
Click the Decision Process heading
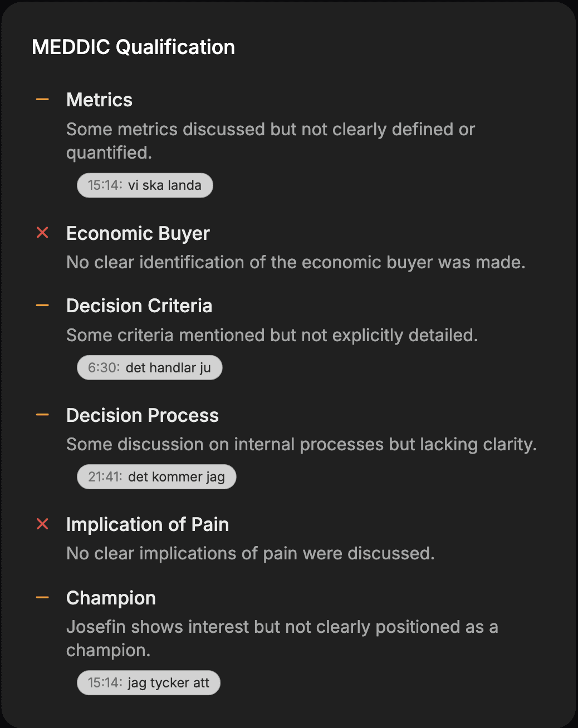143,415
